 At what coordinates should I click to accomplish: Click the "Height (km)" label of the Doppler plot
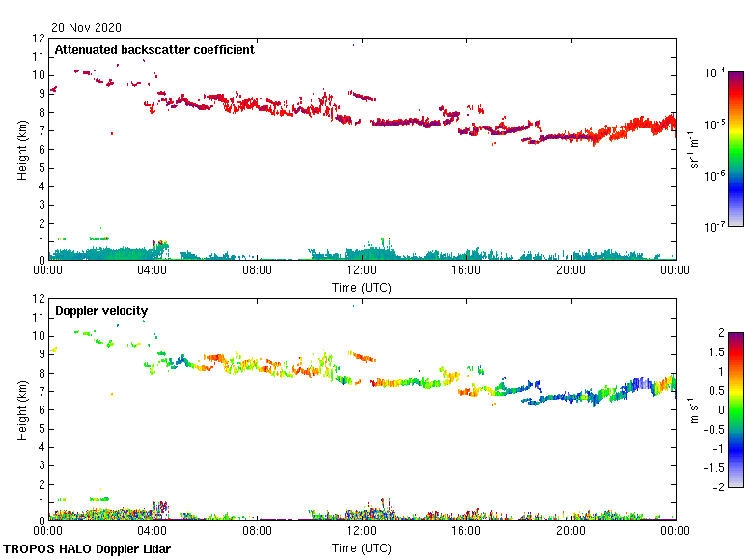22,409
